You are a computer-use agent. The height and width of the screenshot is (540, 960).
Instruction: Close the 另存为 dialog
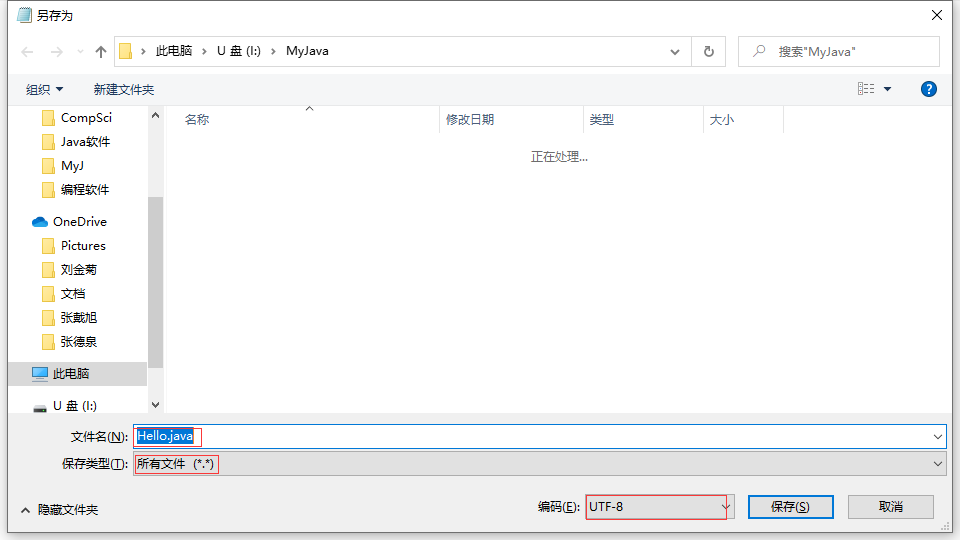click(x=937, y=15)
